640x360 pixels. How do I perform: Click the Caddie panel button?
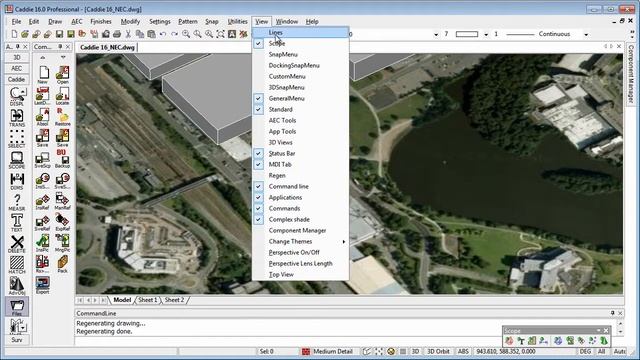[17, 79]
